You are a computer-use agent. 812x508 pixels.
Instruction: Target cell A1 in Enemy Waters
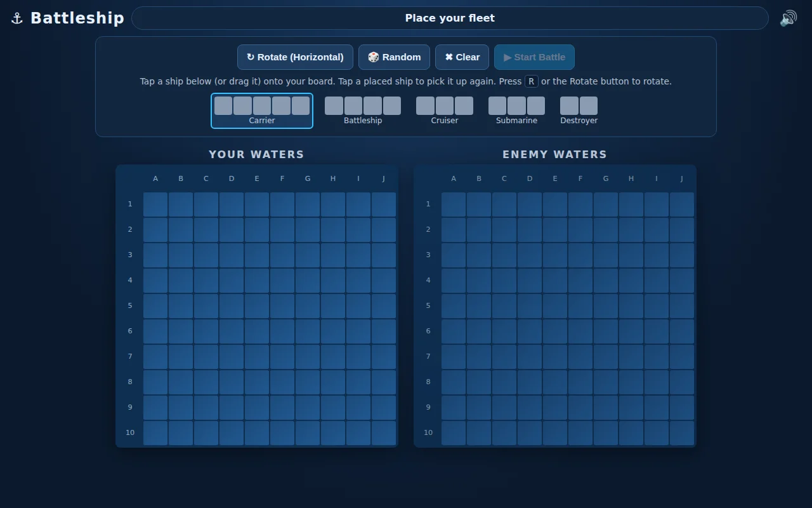point(454,204)
